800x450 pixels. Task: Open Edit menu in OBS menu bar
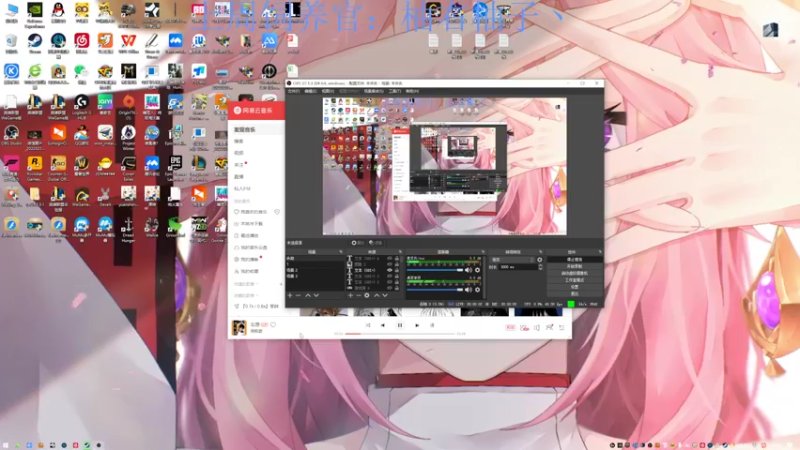coord(310,91)
